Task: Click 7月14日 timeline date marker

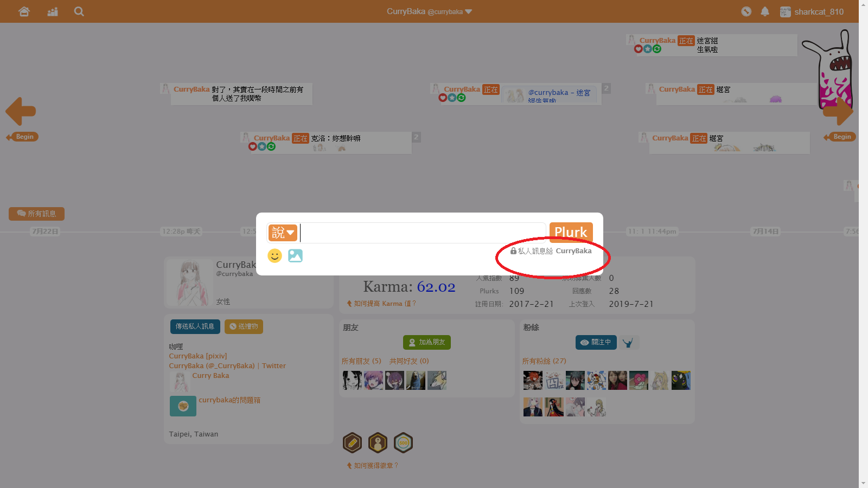Action: [765, 232]
